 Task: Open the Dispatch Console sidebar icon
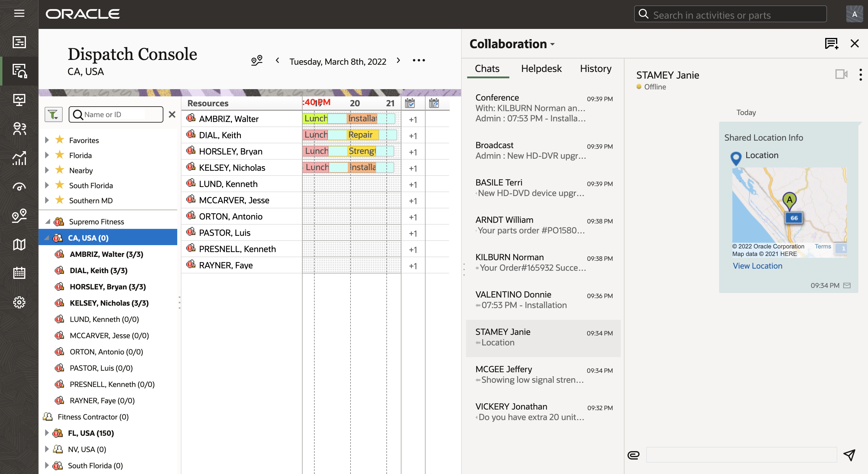(x=19, y=71)
